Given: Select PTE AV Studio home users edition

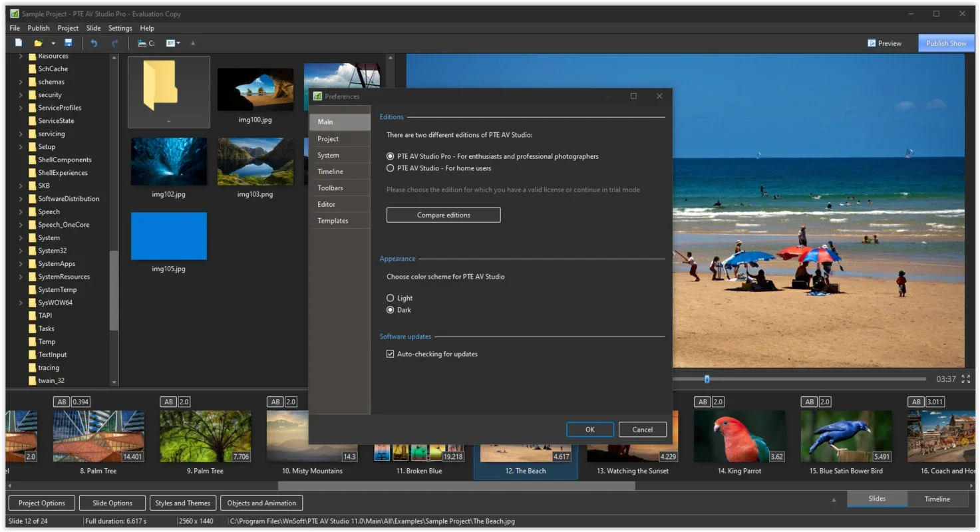Looking at the screenshot, I should point(391,168).
